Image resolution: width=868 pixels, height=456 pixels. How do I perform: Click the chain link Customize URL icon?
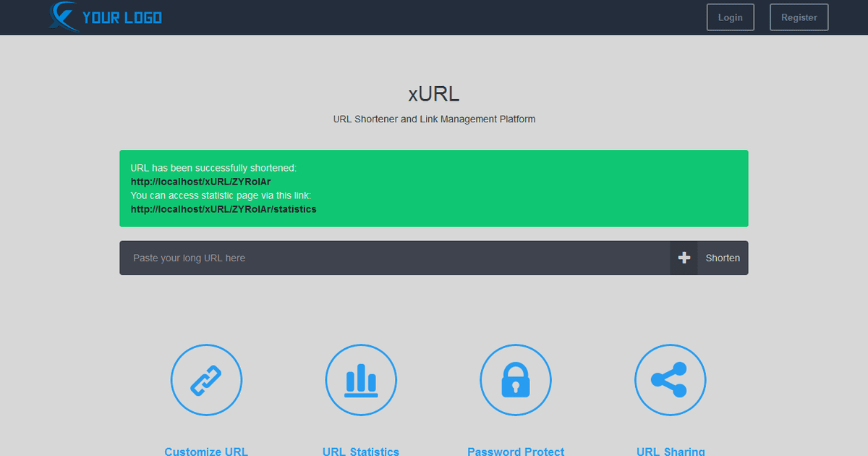pyautogui.click(x=206, y=380)
